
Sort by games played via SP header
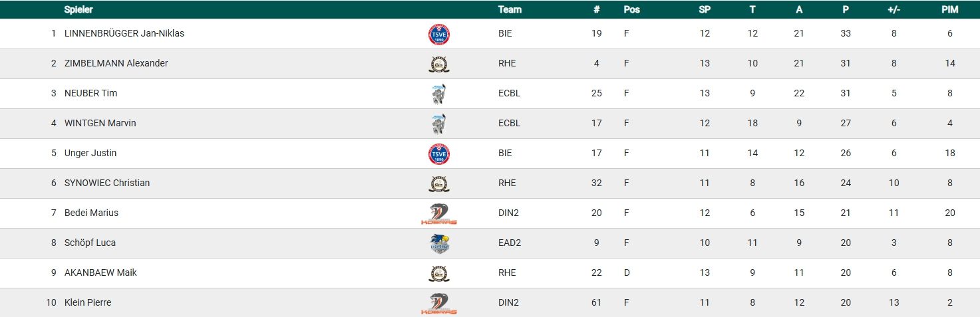[x=705, y=10]
